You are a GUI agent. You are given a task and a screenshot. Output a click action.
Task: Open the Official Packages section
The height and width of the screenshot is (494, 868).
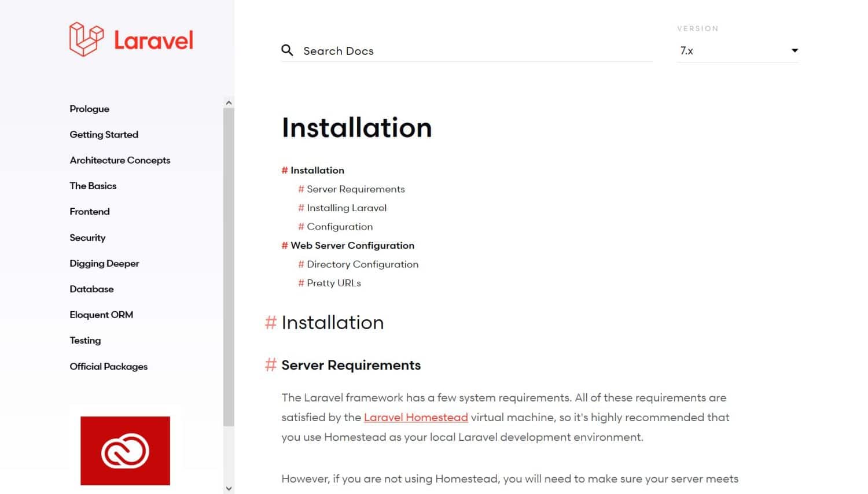tap(108, 366)
